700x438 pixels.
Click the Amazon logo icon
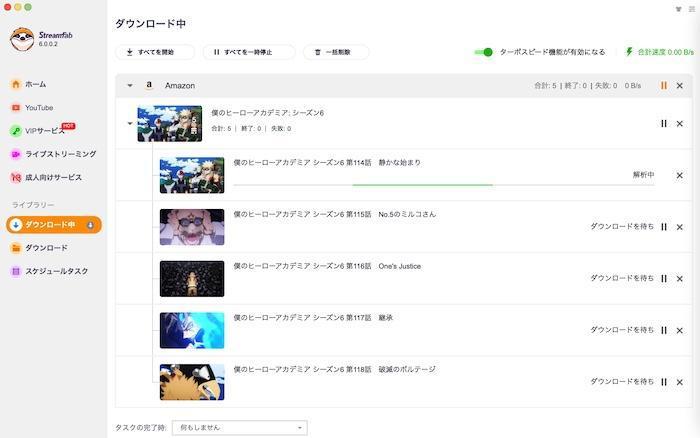149,85
